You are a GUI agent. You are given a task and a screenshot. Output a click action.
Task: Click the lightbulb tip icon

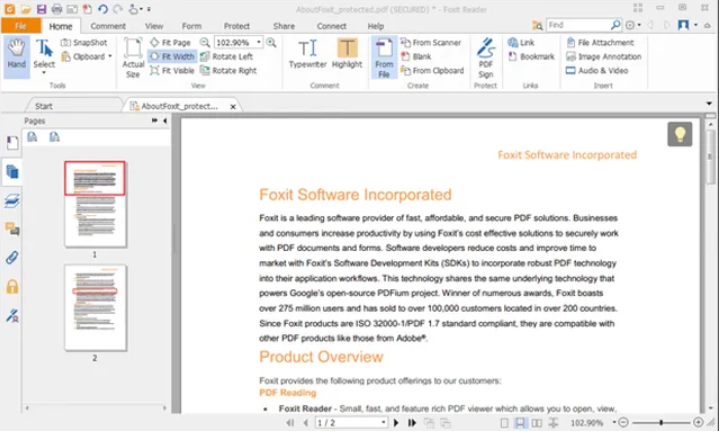pyautogui.click(x=679, y=134)
